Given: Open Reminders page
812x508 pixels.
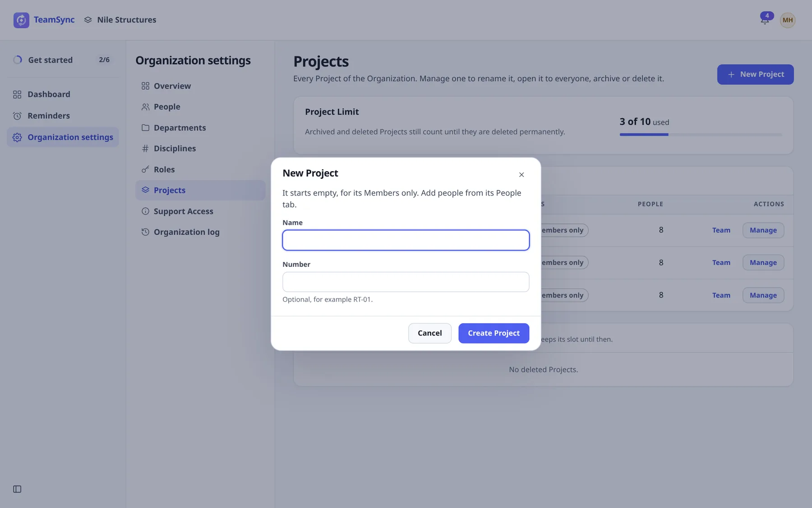Looking at the screenshot, I should click(63, 116).
